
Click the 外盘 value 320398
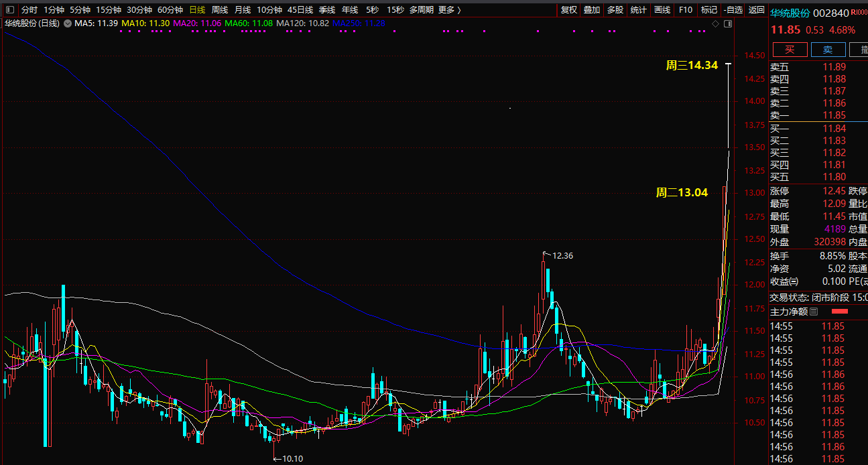tap(830, 242)
